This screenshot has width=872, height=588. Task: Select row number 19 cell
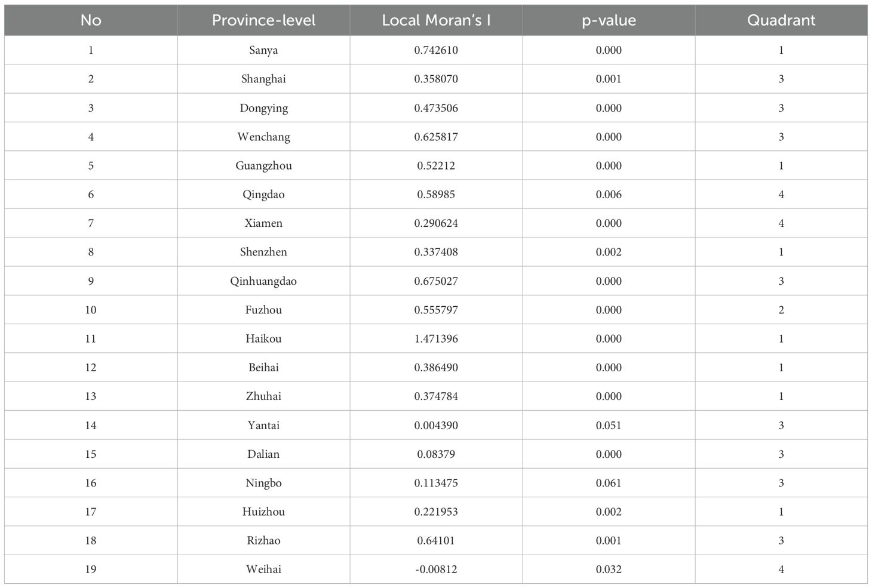[91, 569]
